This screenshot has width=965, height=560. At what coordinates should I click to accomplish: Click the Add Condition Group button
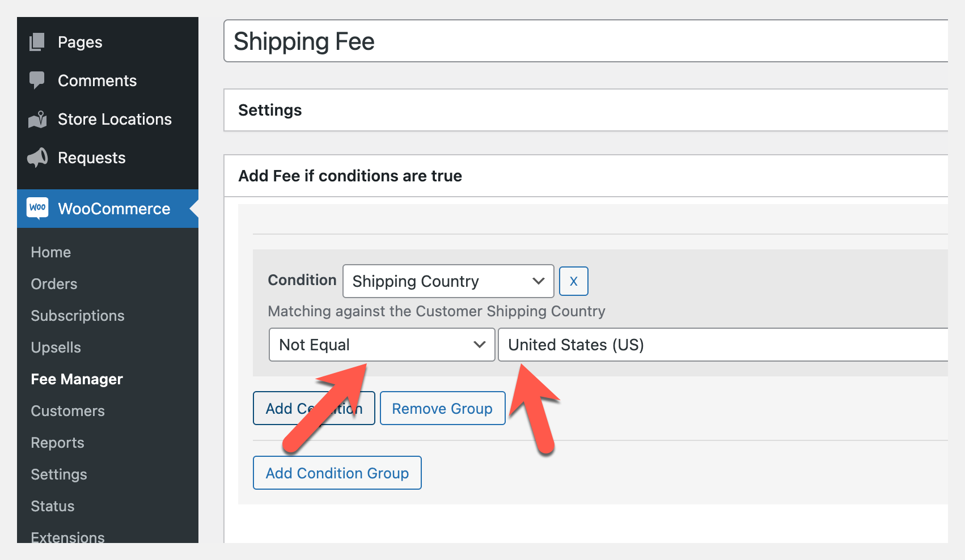337,473
